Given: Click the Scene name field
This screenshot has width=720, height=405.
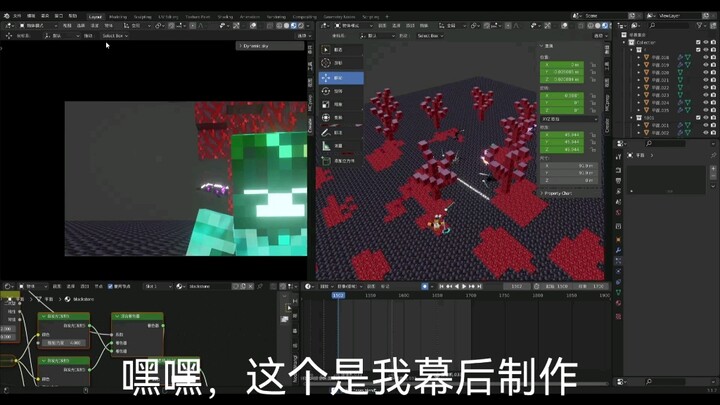Looking at the screenshot, I should pos(605,16).
